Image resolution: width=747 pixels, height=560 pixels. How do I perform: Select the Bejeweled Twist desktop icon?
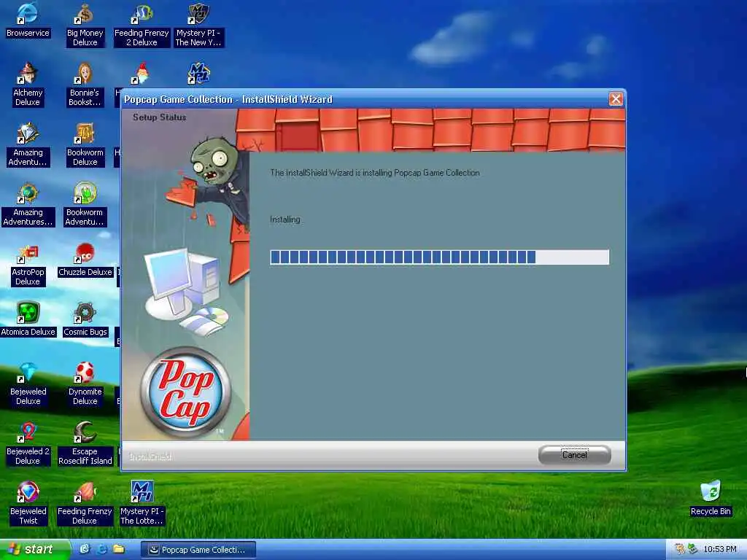[28, 504]
